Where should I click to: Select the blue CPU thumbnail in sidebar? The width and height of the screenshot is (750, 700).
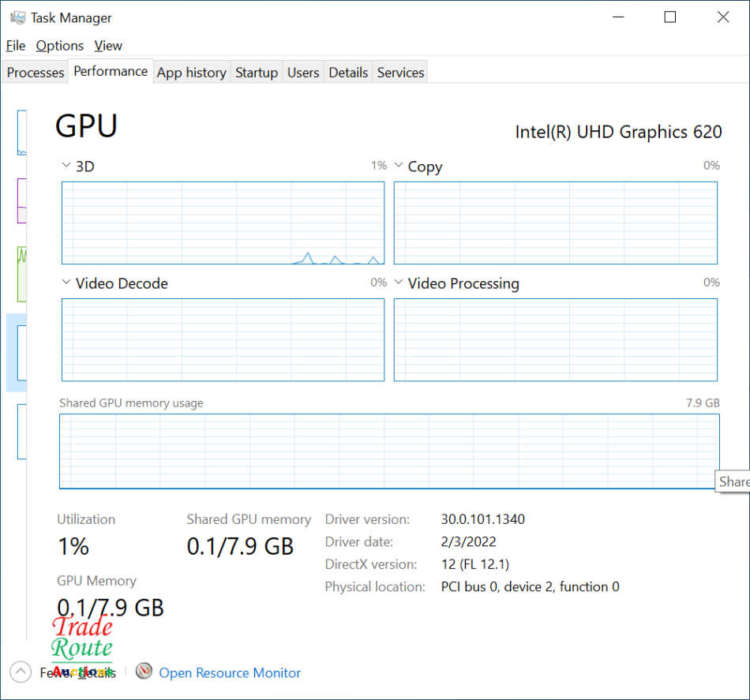[x=22, y=133]
